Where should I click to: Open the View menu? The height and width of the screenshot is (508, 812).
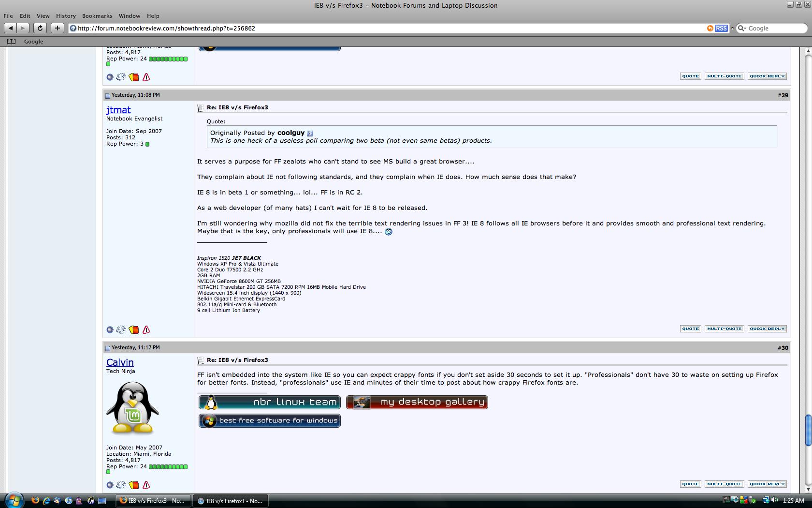coord(43,16)
